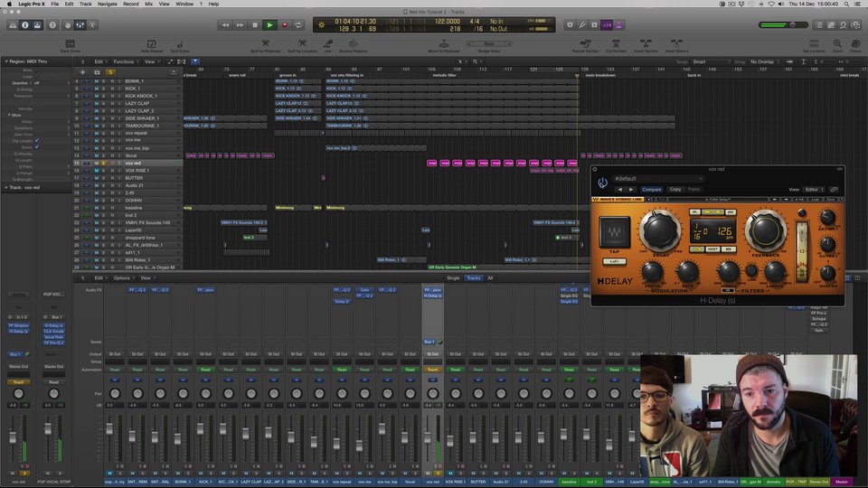Open the Record menu
868x488 pixels.
pos(130,4)
